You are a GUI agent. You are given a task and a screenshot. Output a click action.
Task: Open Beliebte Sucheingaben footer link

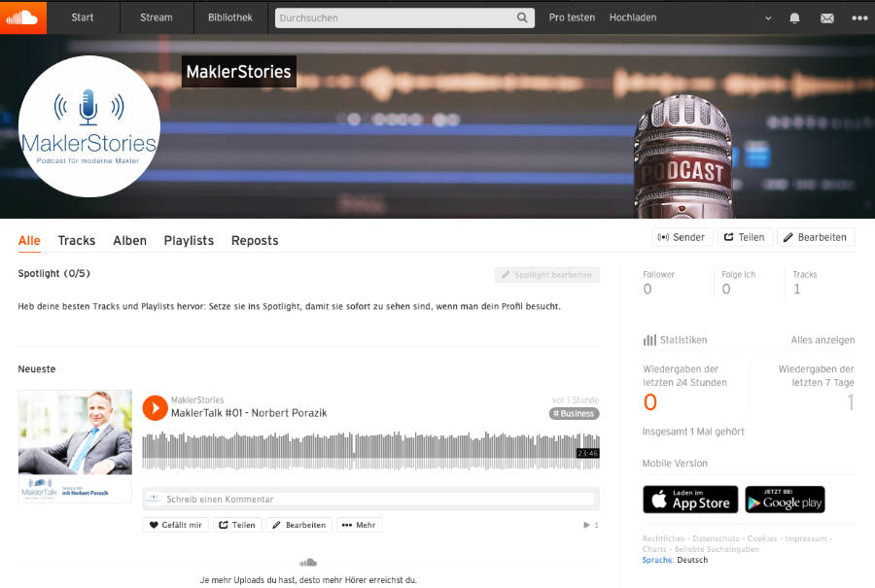(717, 549)
